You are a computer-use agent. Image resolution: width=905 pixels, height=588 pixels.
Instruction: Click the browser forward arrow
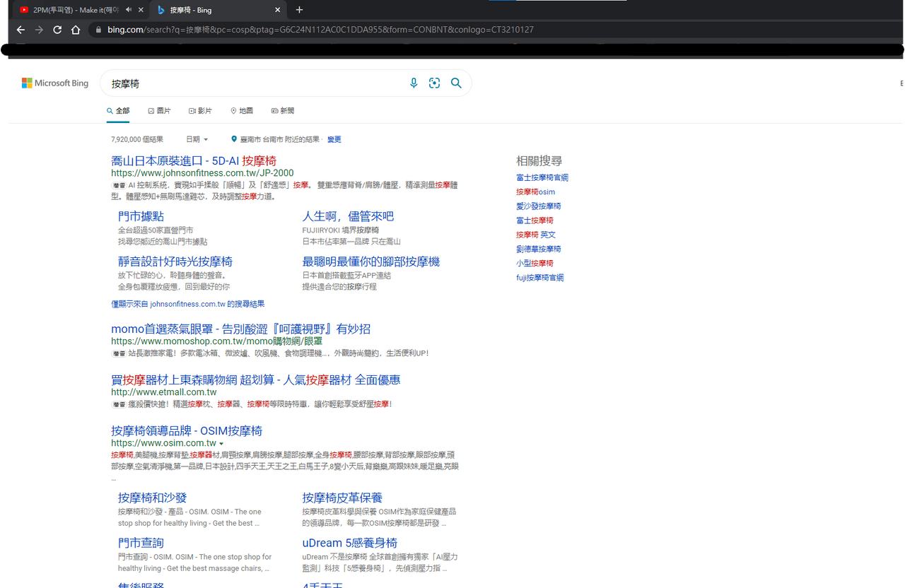39,30
